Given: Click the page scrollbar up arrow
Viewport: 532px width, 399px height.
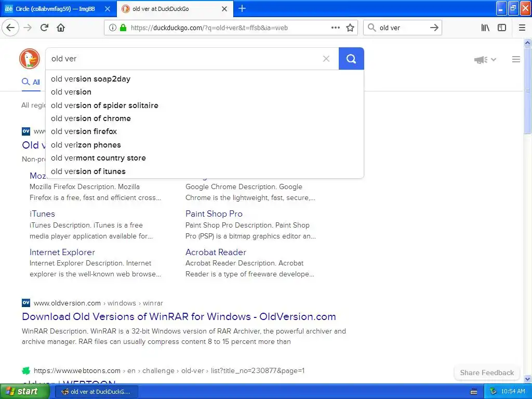Looking at the screenshot, I should [x=527, y=43].
